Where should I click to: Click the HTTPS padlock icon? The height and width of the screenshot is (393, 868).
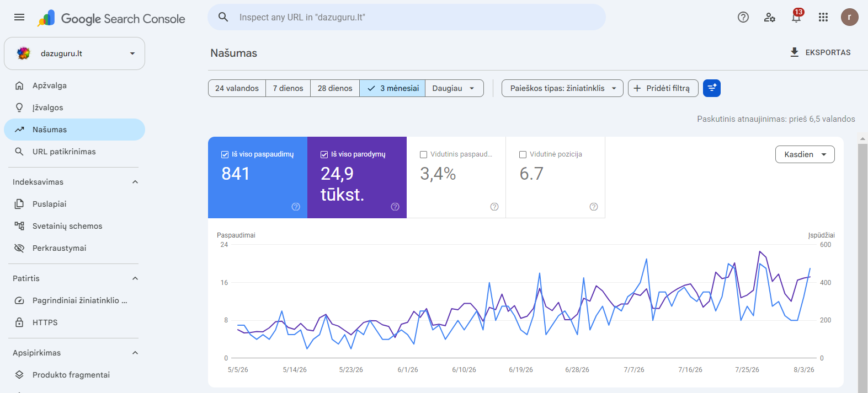pyautogui.click(x=19, y=322)
